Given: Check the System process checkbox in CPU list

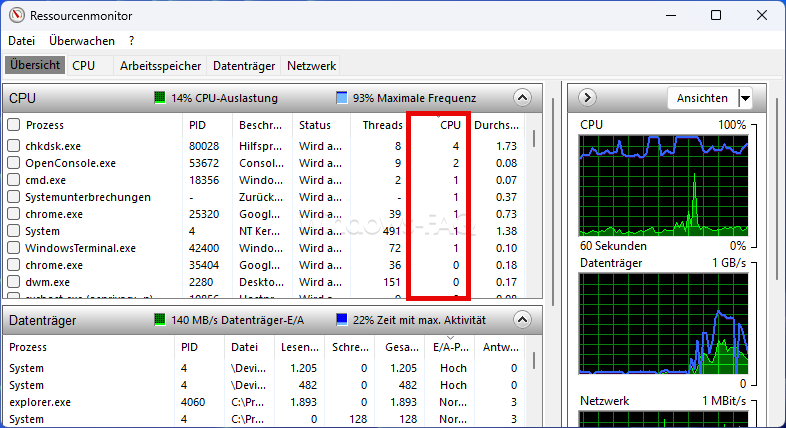Looking at the screenshot, I should pyautogui.click(x=14, y=231).
